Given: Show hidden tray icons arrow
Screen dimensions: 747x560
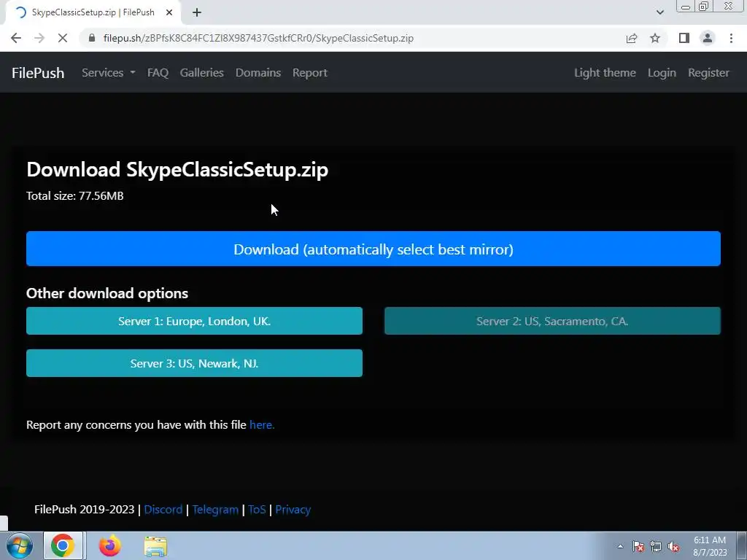Looking at the screenshot, I should [x=620, y=546].
